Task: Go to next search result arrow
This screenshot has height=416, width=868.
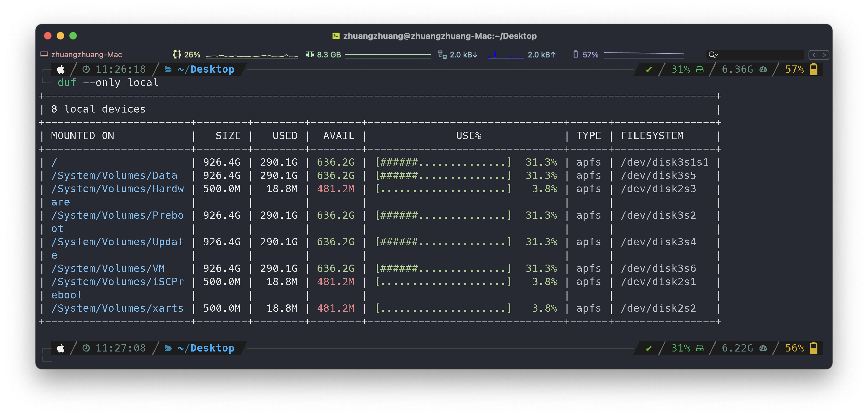Action: point(824,55)
